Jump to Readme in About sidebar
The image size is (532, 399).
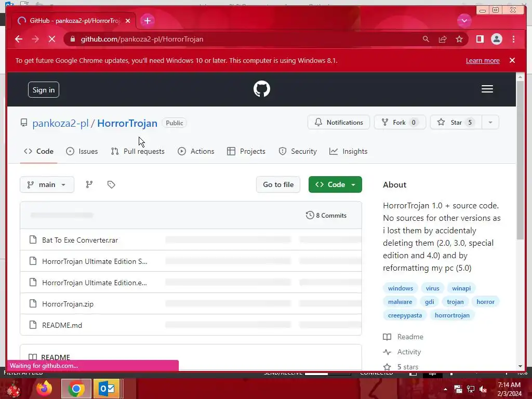tap(403, 337)
